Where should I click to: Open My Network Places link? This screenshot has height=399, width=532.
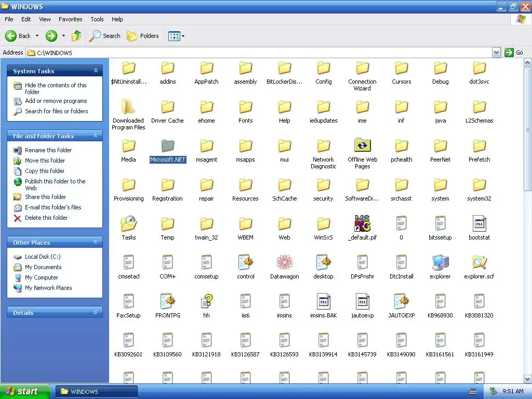pyautogui.click(x=48, y=288)
